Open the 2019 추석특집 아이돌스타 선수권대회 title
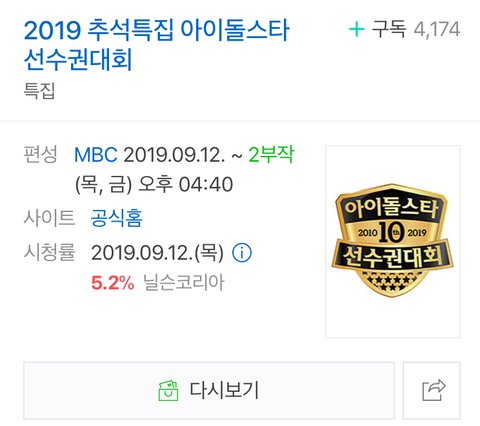This screenshot has height=426, width=480. click(x=157, y=45)
